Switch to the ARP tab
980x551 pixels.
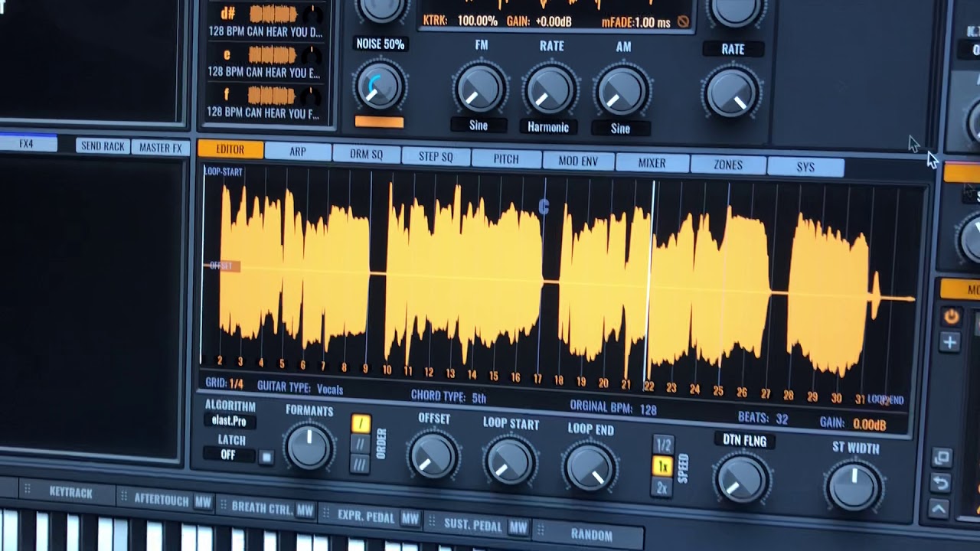[298, 152]
